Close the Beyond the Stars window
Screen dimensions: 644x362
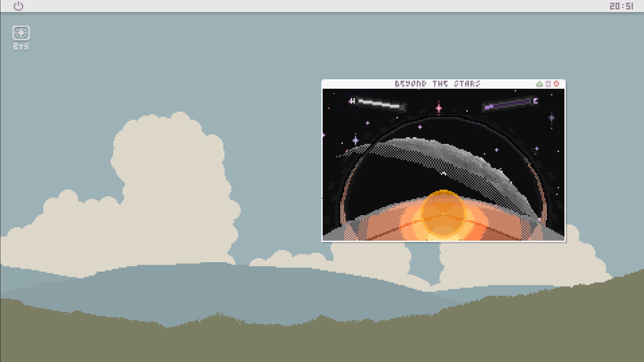(556, 84)
